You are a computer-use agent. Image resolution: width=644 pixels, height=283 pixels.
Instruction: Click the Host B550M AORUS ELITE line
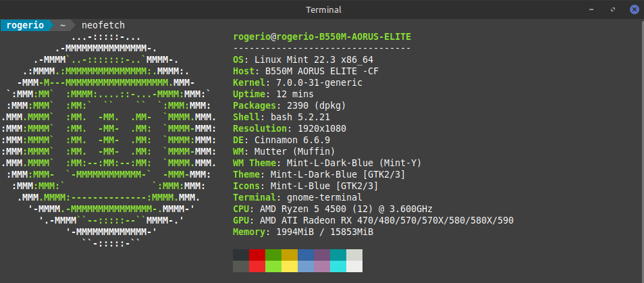tap(306, 71)
